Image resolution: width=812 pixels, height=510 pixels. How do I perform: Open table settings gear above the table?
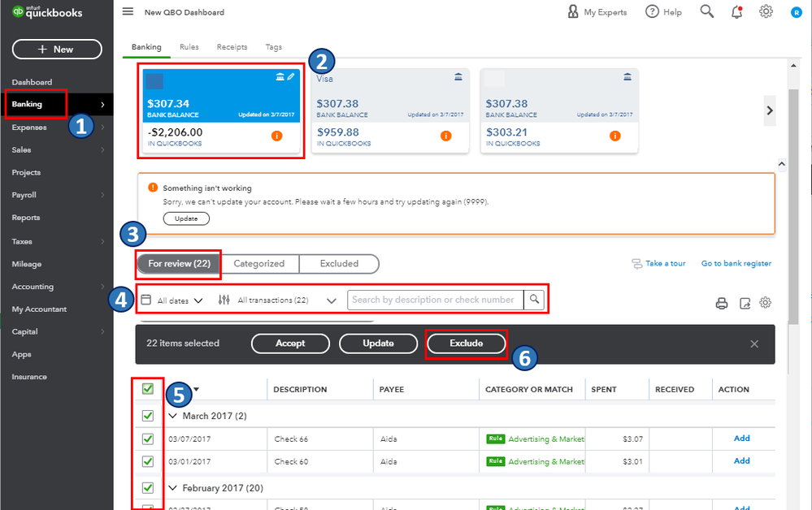click(766, 303)
